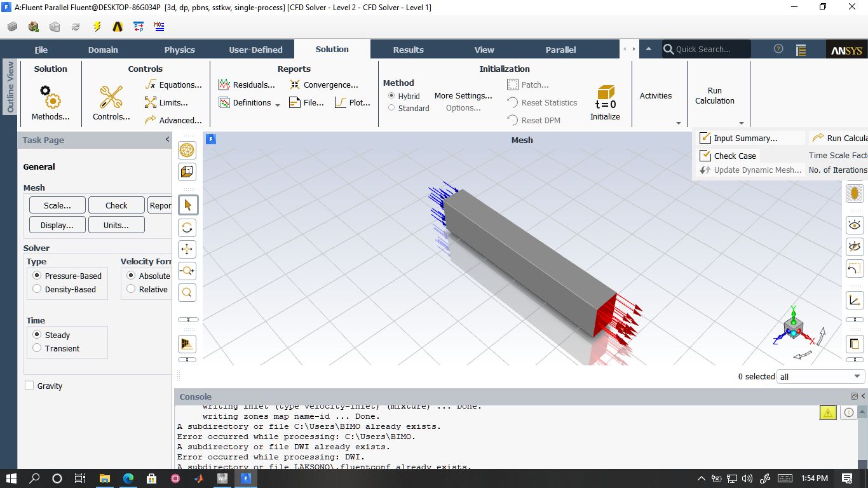This screenshot has width=868, height=488.
Task: Select Pressure-Based solver type
Action: click(x=37, y=276)
